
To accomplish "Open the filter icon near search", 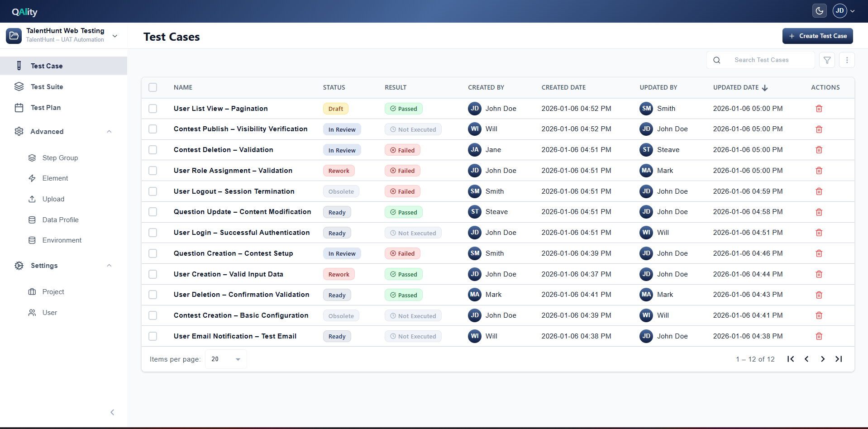I will point(827,60).
